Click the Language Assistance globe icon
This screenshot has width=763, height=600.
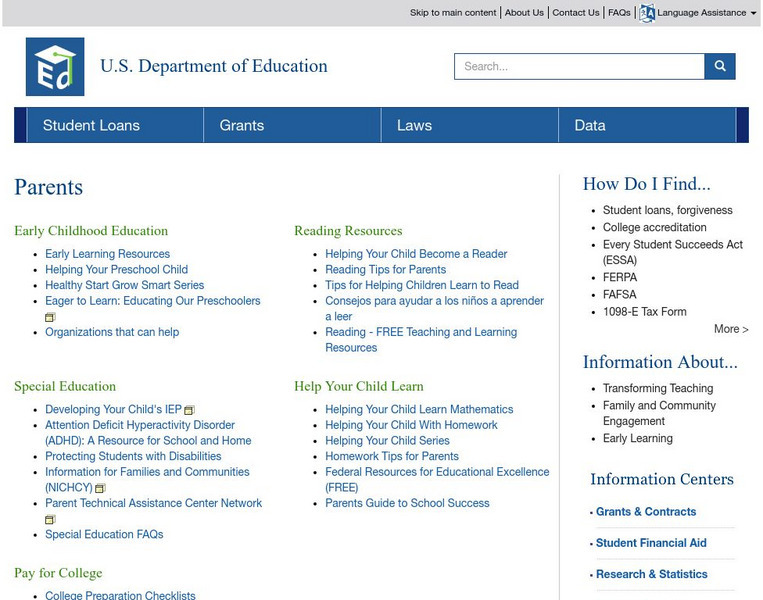point(647,13)
